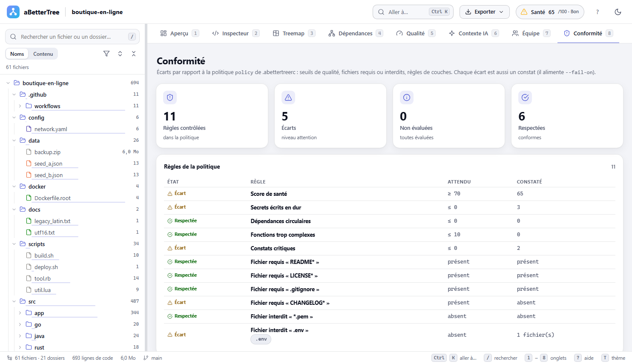
Task: Switch search mode to Contenu
Action: coord(43,54)
